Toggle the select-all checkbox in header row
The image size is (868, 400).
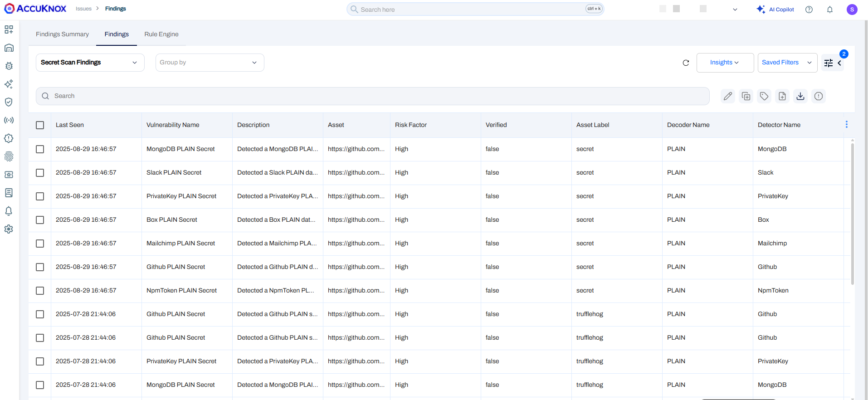click(x=40, y=125)
